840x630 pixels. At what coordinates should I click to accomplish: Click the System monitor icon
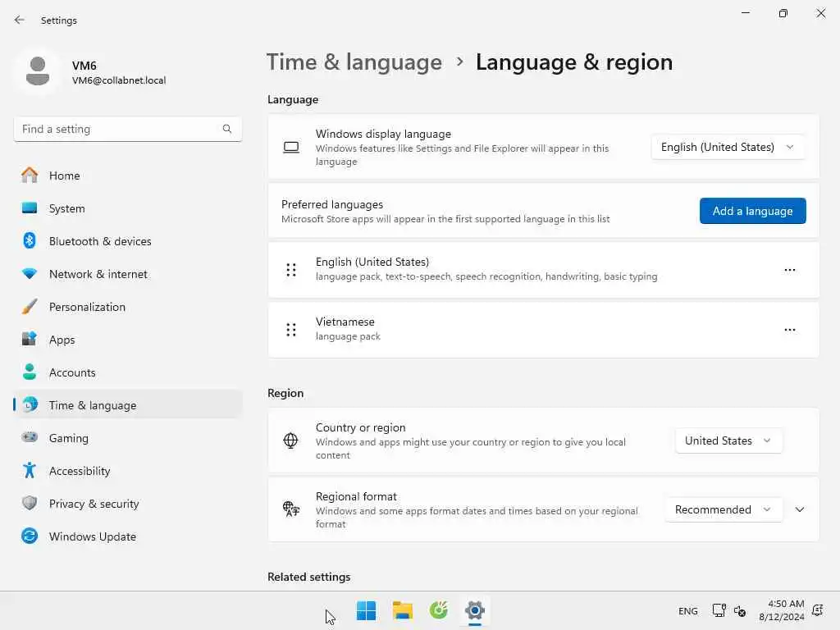[x=30, y=208]
